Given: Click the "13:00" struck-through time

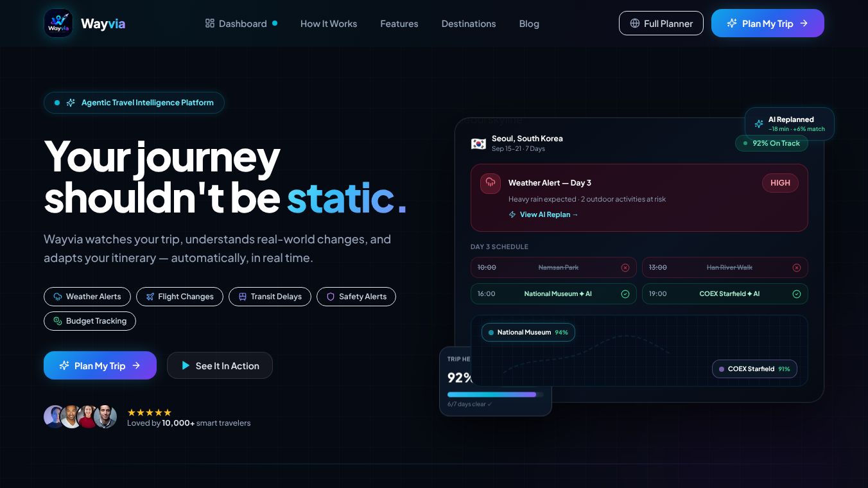Looking at the screenshot, I should 658,267.
